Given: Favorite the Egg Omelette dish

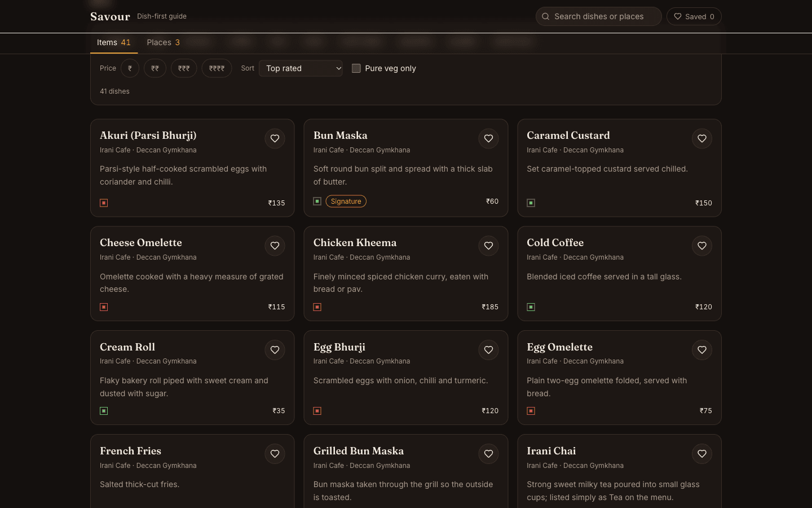Looking at the screenshot, I should click(x=702, y=350).
